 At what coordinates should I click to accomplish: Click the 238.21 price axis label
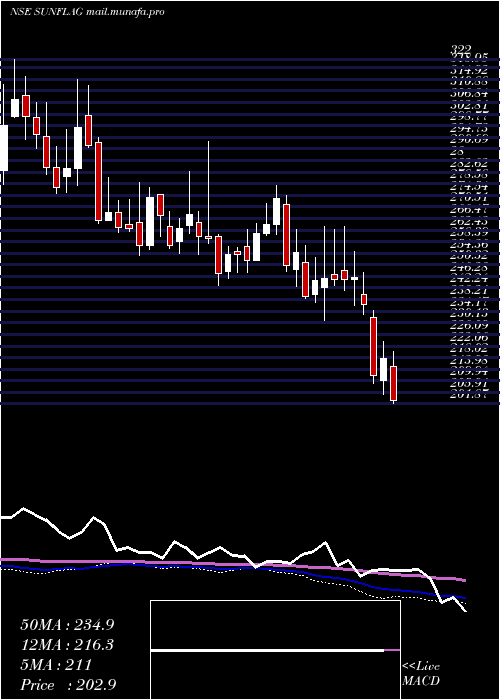pyautogui.click(x=468, y=291)
